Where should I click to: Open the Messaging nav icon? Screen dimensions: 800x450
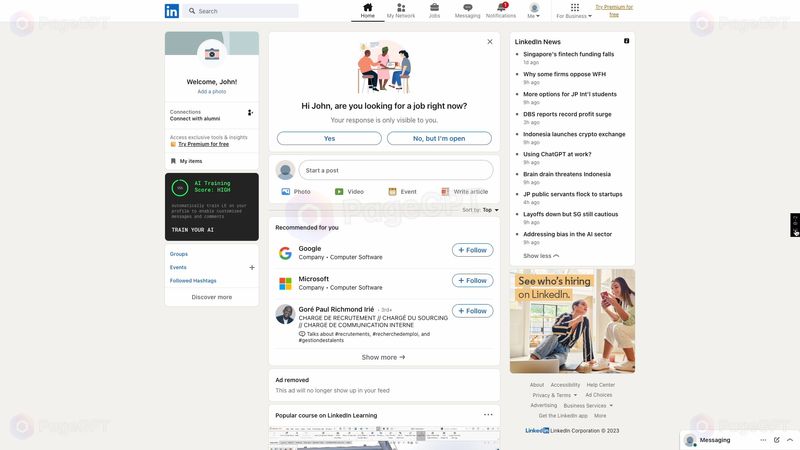[467, 8]
